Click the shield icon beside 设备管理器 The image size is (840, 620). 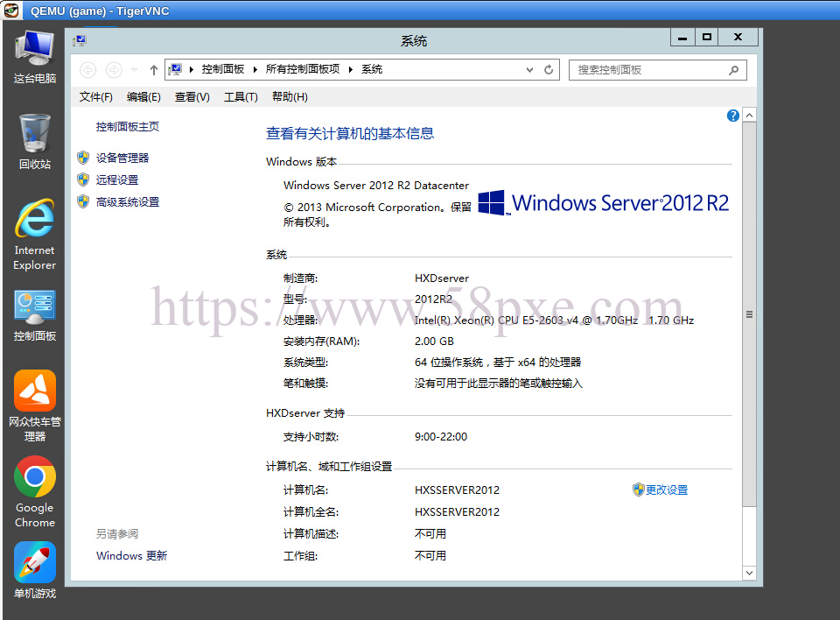click(x=83, y=158)
